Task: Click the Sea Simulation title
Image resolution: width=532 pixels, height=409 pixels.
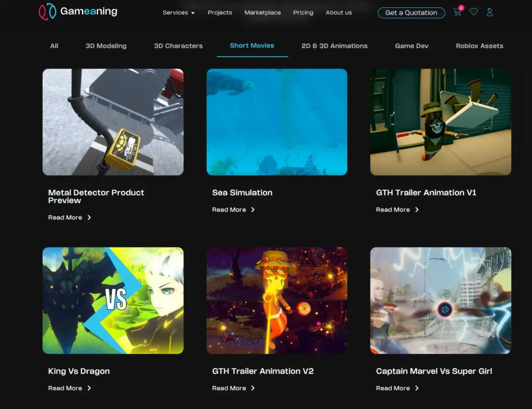Action: click(242, 193)
